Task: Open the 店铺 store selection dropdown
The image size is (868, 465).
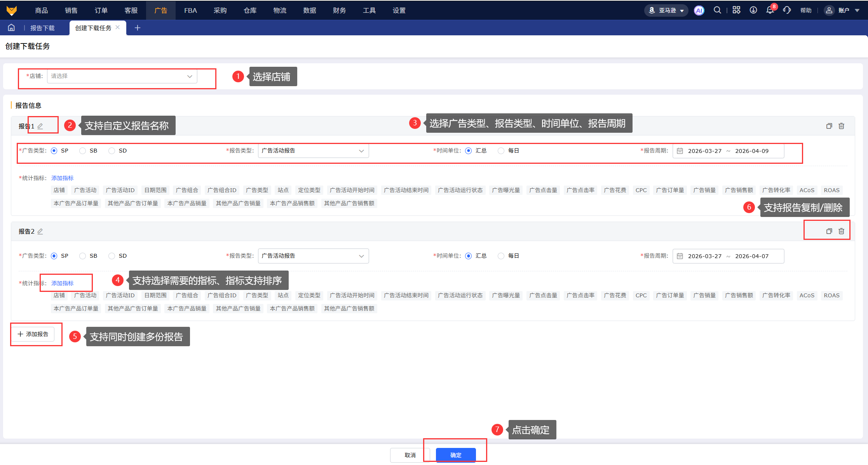Action: point(122,76)
